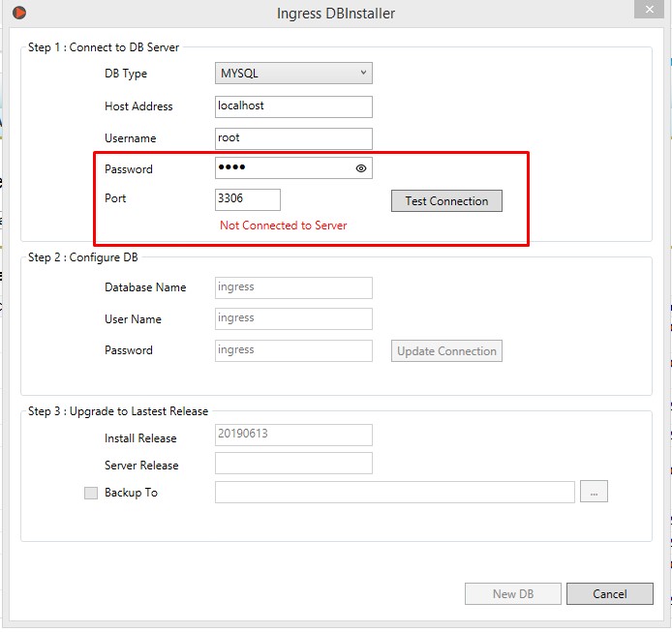Image resolution: width=672 pixels, height=632 pixels.
Task: Focus the Step 1 Password field
Action: click(x=293, y=168)
